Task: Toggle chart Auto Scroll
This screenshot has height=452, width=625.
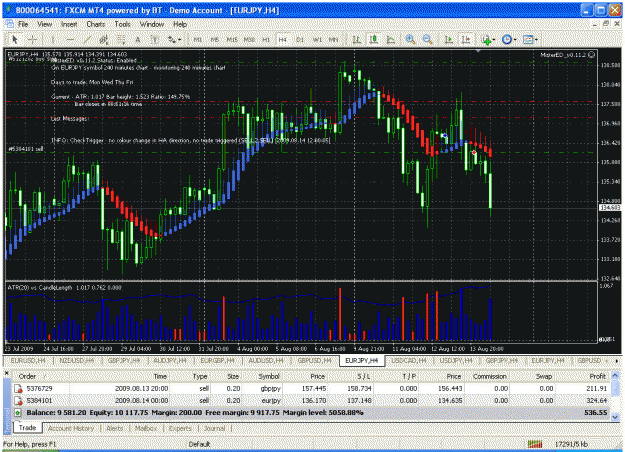Action: click(x=449, y=39)
